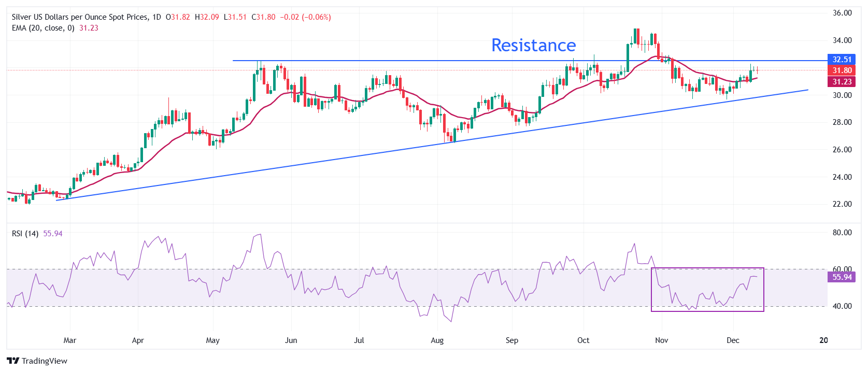The height and width of the screenshot is (372, 868).
Task: Click the 80.00 level on the RSI axis
Action: tap(842, 233)
